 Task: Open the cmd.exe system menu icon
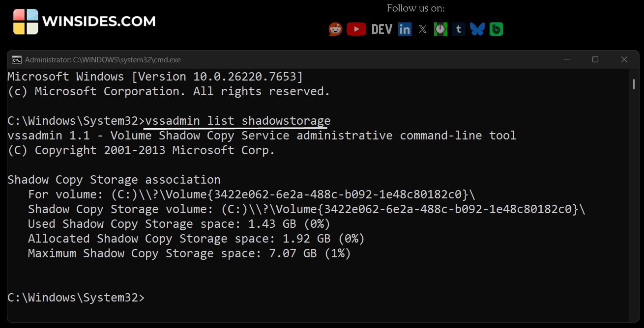tap(16, 59)
